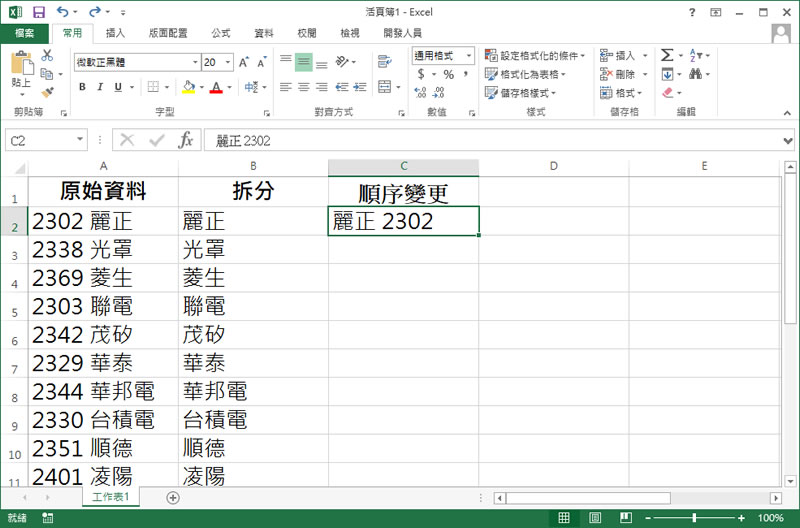Decrease font size with smaller A icon
The image size is (800, 528).
pyautogui.click(x=262, y=62)
